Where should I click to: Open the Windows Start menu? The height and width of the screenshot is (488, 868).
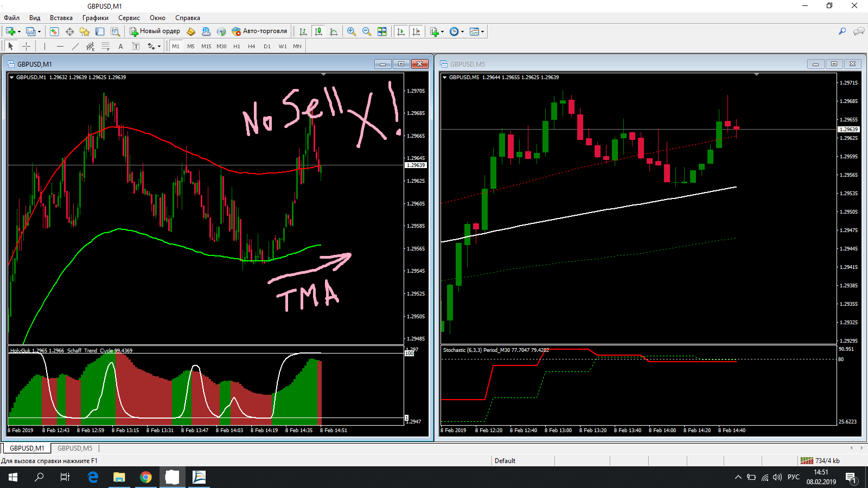point(13,477)
